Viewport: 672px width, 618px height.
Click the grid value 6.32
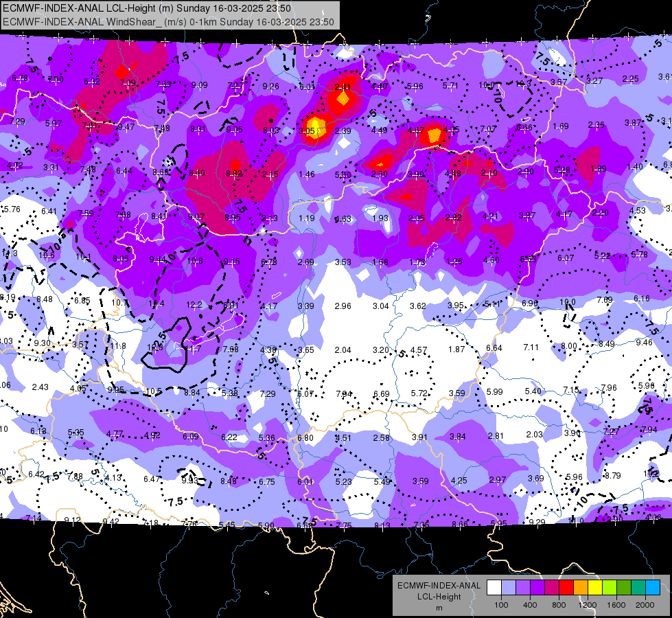click(x=92, y=82)
